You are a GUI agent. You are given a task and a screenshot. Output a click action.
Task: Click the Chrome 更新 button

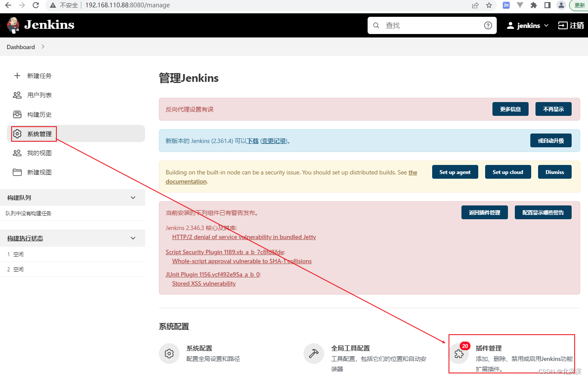(x=579, y=5)
